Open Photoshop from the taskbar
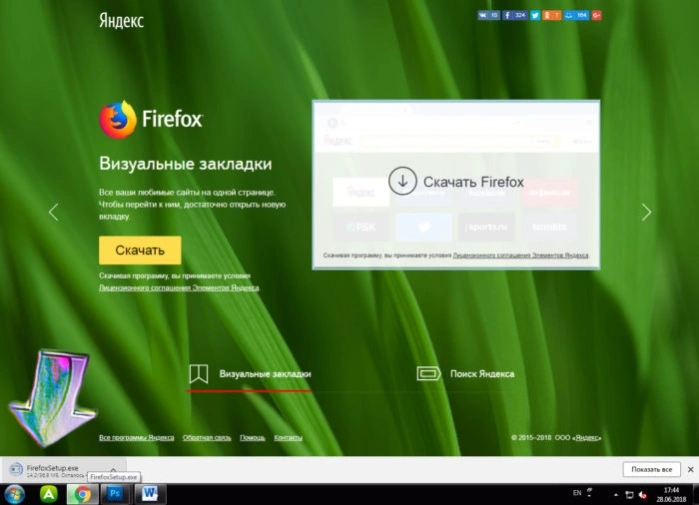Screen dimensions: 699x505 click(115, 493)
